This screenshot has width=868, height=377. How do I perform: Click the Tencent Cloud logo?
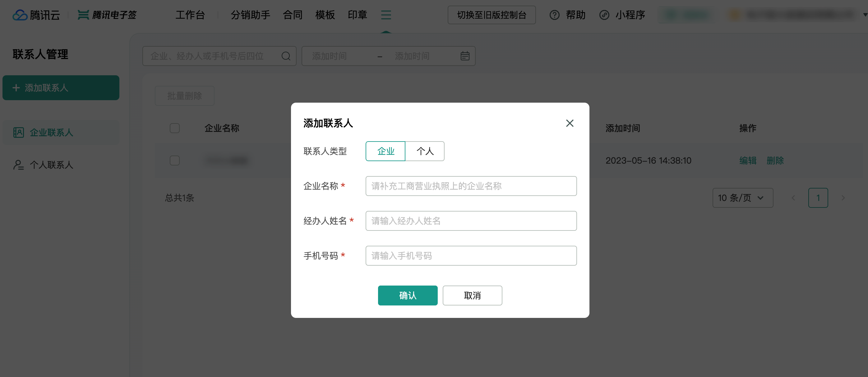(36, 15)
